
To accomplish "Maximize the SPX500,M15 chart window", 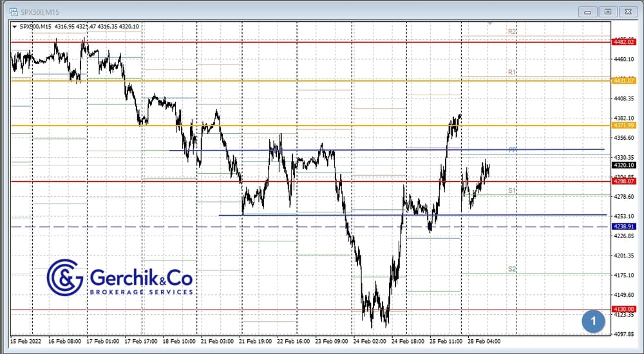I will pyautogui.click(x=607, y=11).
